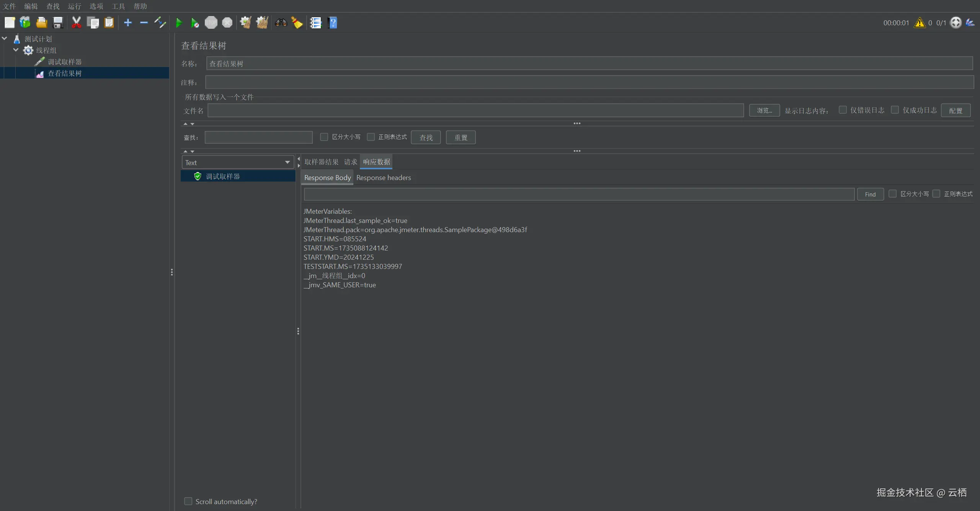Click the 文件名 input field
The height and width of the screenshot is (511, 980).
click(x=475, y=110)
